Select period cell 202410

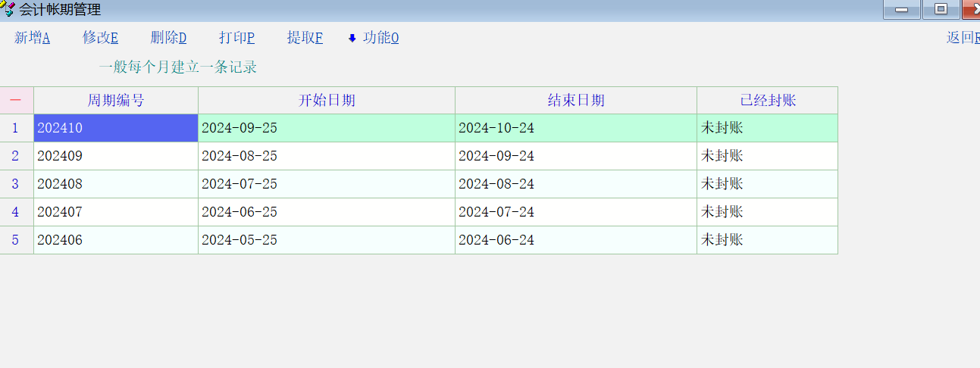coord(116,128)
